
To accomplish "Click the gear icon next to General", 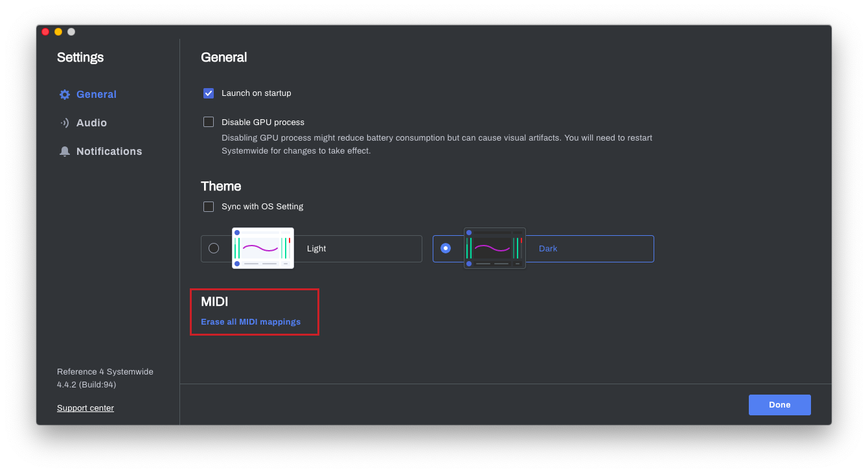I will click(x=65, y=95).
